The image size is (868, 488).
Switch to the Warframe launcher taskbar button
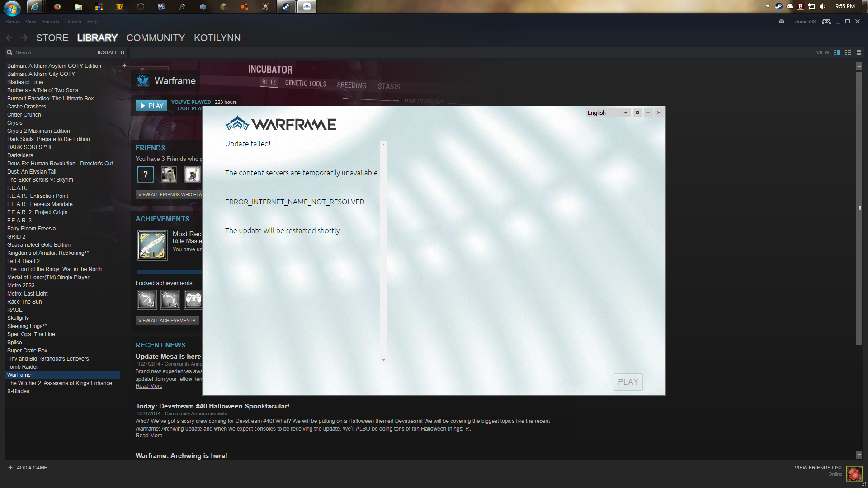pos(307,6)
